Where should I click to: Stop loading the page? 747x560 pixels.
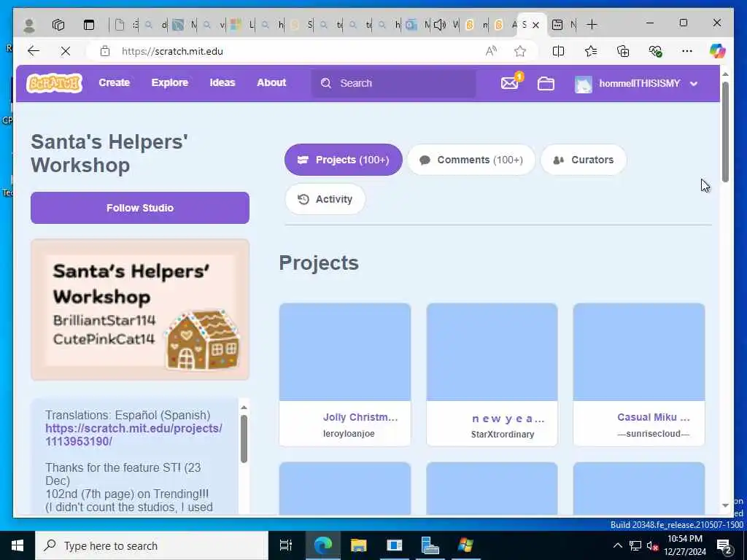(65, 51)
